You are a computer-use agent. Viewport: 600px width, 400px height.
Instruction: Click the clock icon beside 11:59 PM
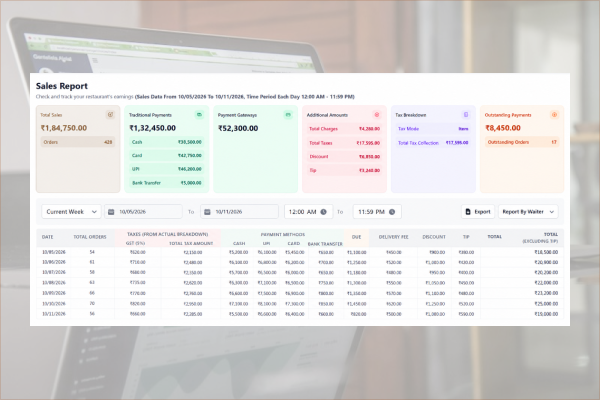[x=392, y=212]
